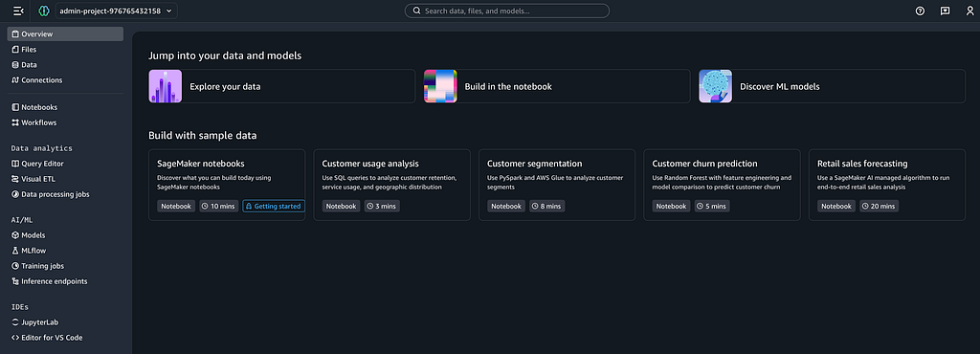Open the Build in the notebook card
Screen dimensions: 980x354
[x=557, y=86]
